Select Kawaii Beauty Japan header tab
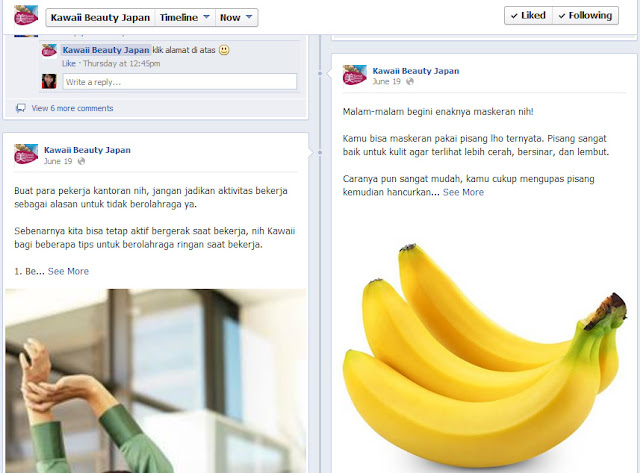640x473 pixels. pos(100,18)
